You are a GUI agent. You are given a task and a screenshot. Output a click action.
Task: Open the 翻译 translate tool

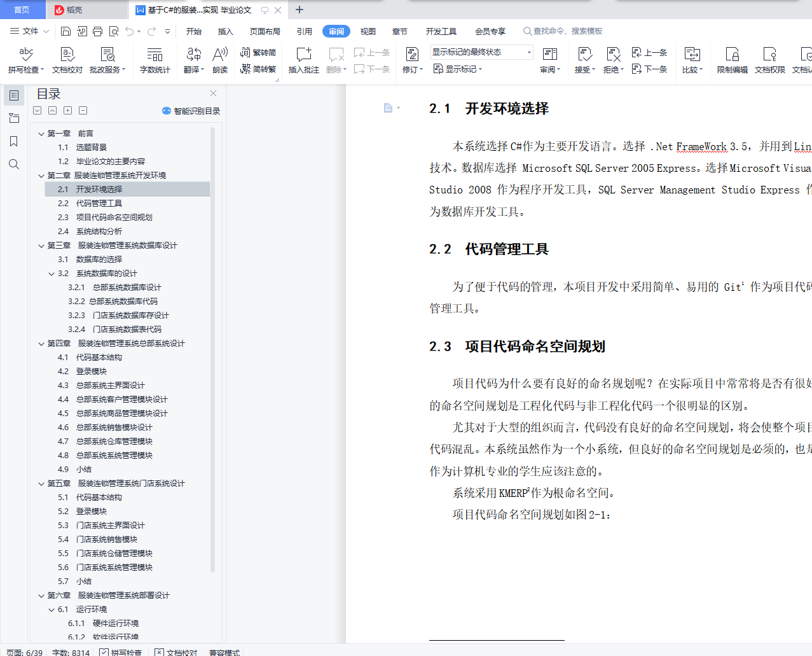(194, 61)
